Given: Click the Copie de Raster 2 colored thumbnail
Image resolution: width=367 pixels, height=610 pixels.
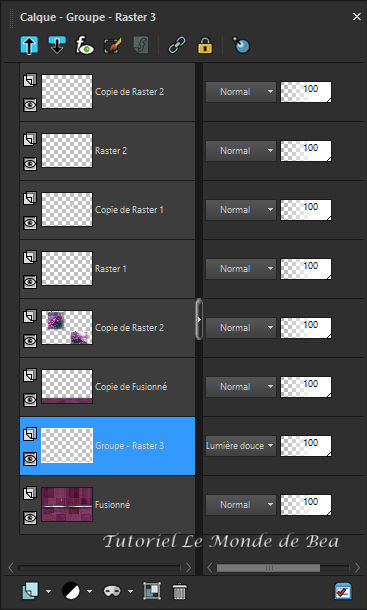Looking at the screenshot, I should [67, 328].
